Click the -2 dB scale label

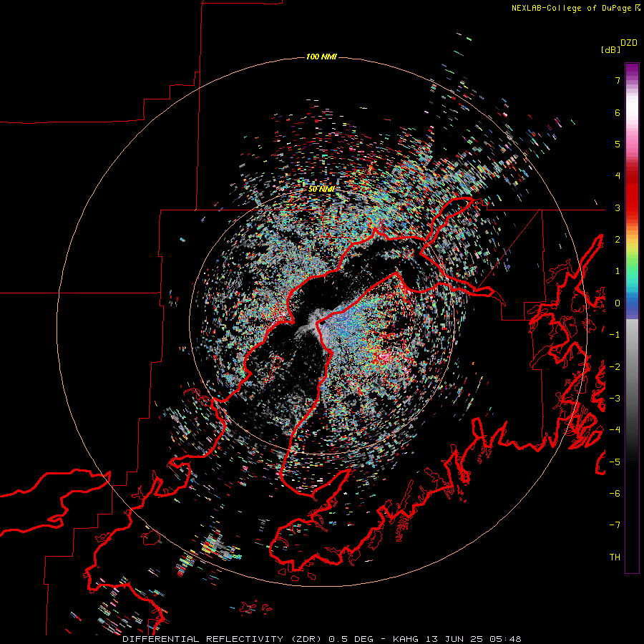(x=615, y=366)
